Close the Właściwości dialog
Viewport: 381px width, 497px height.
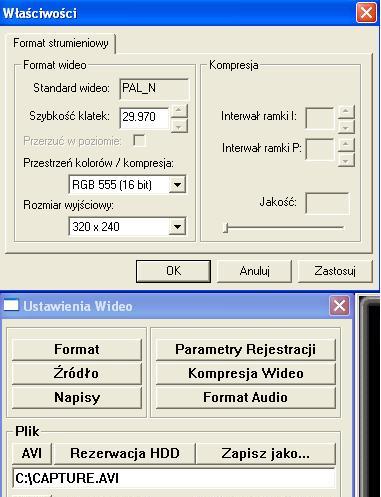[366, 13]
